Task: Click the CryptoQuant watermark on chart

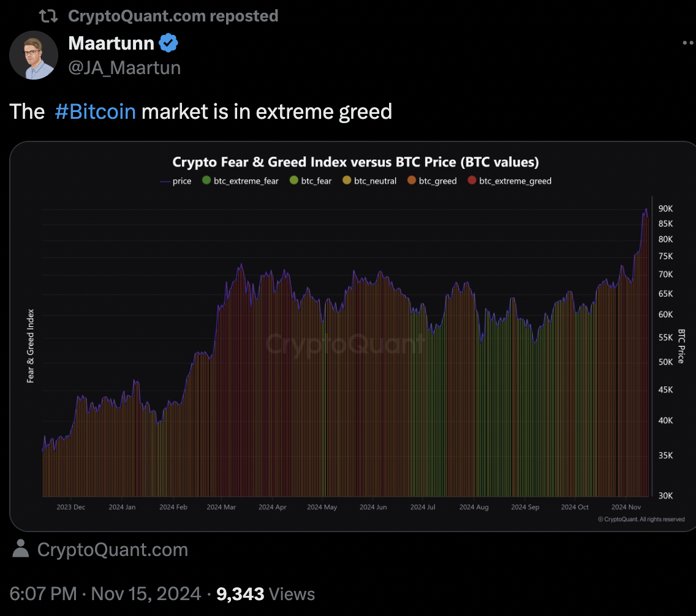Action: (344, 343)
